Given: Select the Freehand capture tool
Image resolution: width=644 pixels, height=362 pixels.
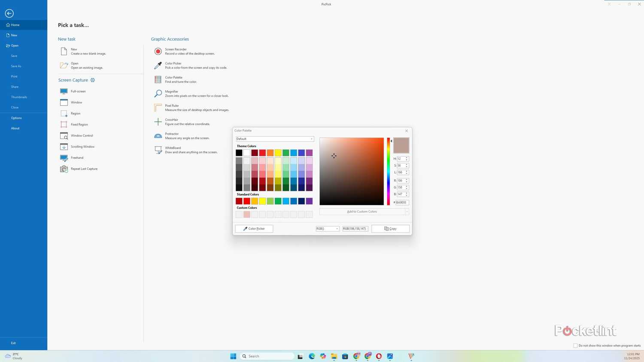Looking at the screenshot, I should (x=77, y=157).
